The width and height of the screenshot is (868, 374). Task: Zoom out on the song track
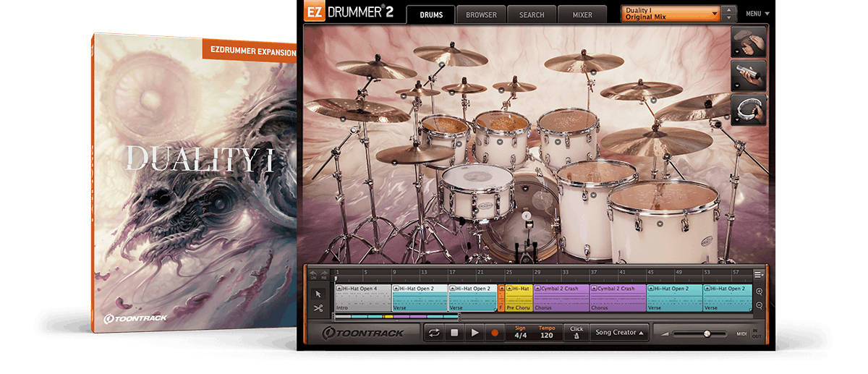click(x=759, y=305)
